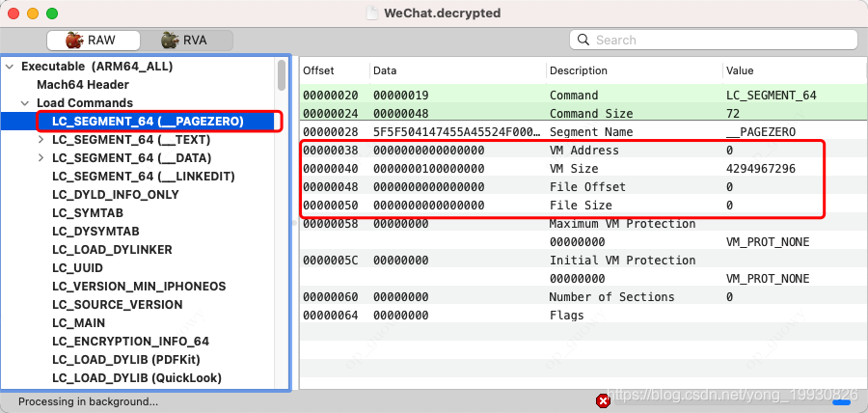Select LC_VERSION_MIN_IPHONEOS load command
Screen dimensions: 868x413
(139, 286)
